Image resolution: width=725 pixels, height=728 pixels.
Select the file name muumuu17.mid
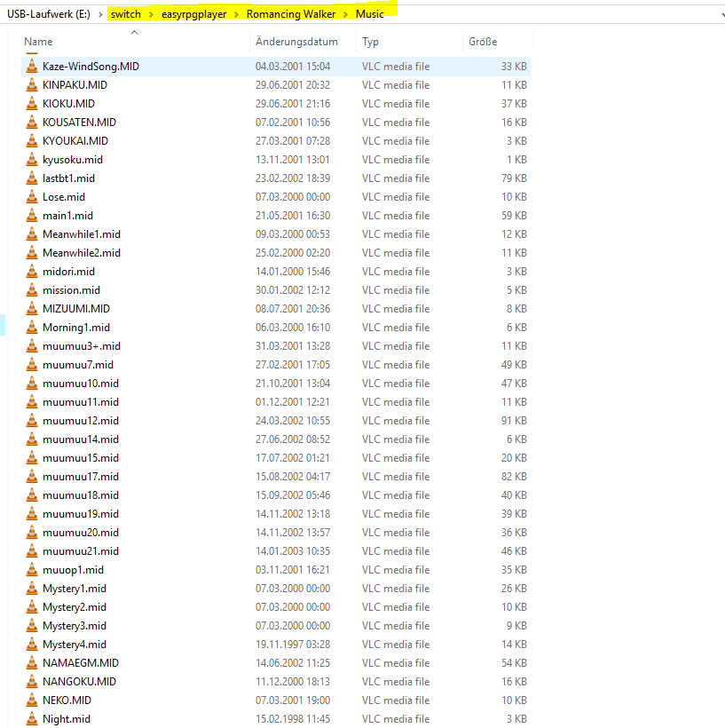point(81,477)
